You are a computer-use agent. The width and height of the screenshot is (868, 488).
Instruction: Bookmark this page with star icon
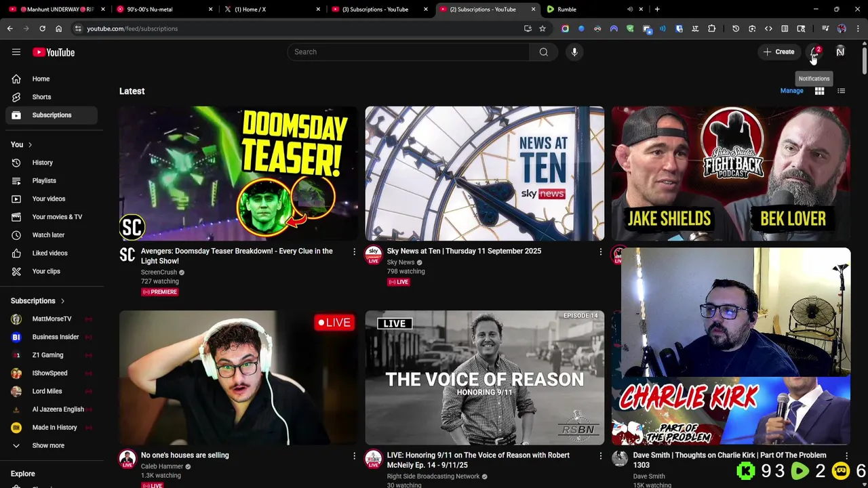coord(542,28)
